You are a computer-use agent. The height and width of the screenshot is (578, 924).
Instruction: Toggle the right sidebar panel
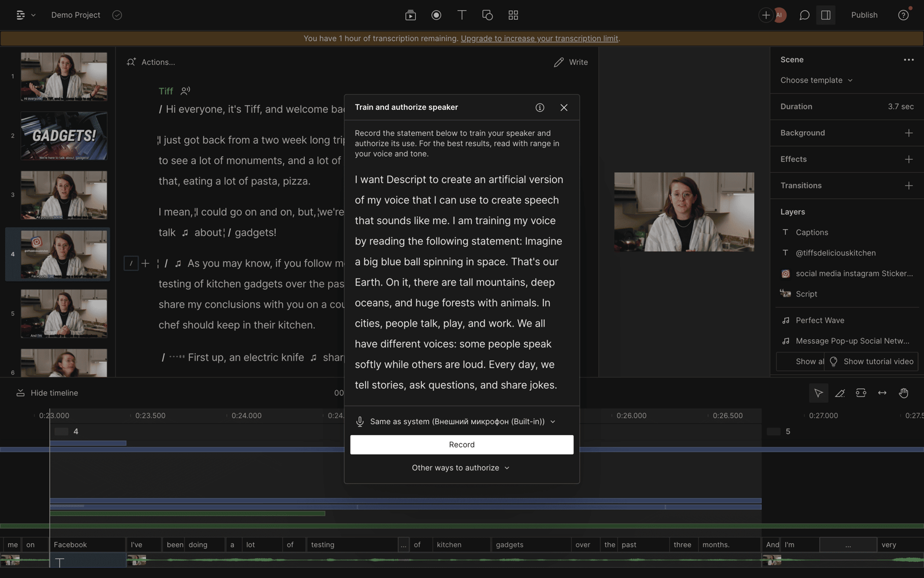(826, 16)
